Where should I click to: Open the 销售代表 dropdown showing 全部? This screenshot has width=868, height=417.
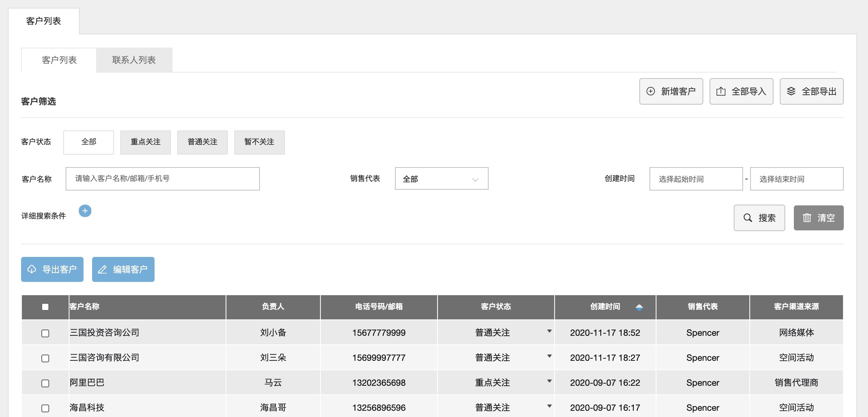point(441,179)
